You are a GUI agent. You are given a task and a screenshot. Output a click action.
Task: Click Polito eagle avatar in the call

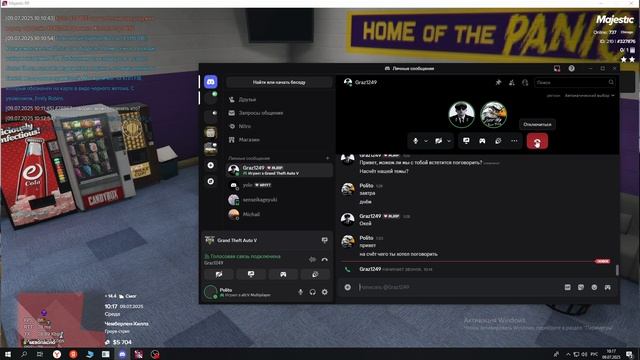click(x=493, y=115)
